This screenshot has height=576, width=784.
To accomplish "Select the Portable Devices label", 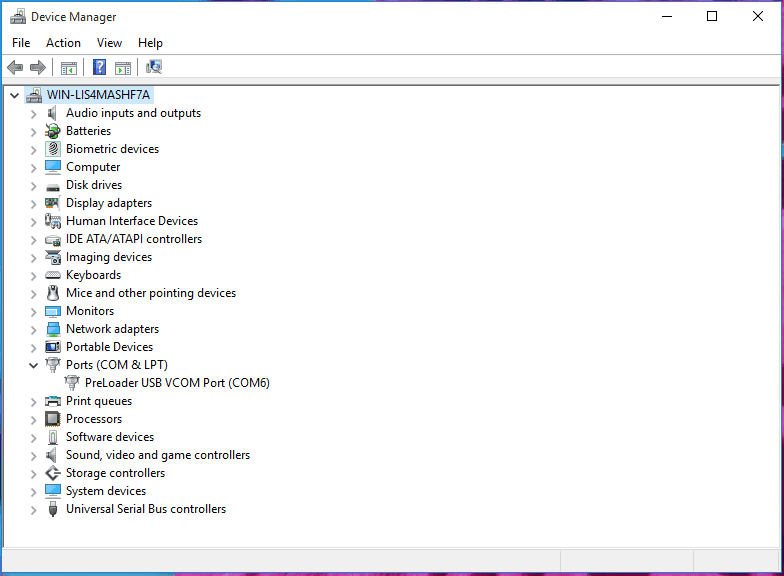I will 110,347.
